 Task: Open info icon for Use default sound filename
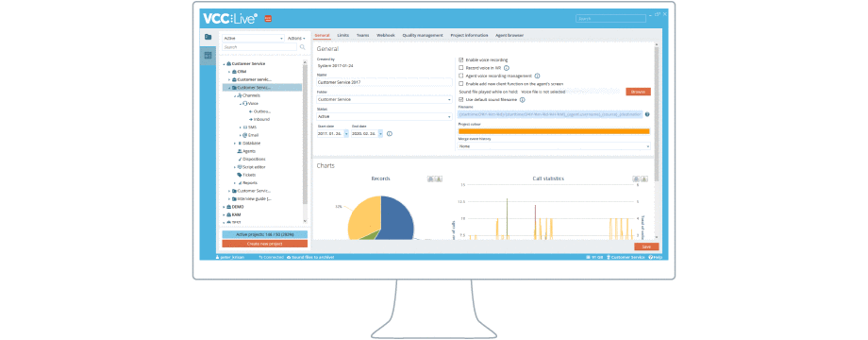click(x=523, y=100)
